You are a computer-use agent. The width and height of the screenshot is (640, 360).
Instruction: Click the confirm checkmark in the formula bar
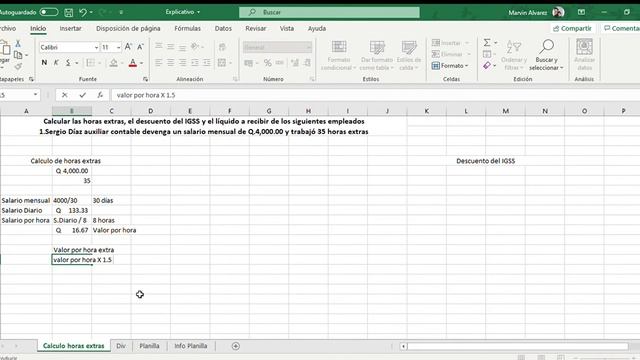82,95
